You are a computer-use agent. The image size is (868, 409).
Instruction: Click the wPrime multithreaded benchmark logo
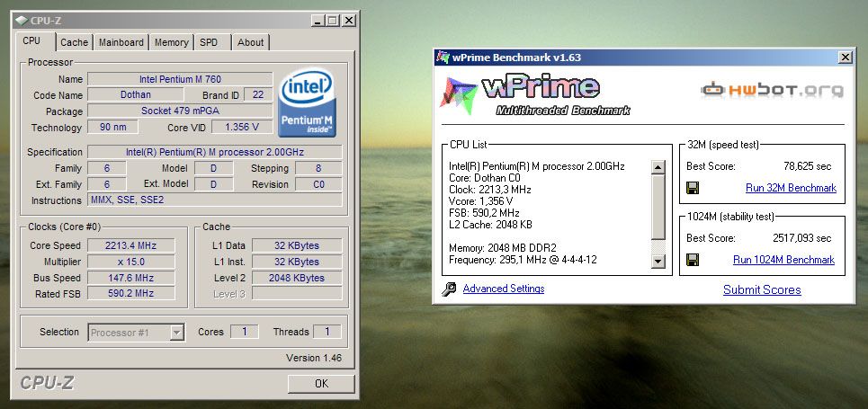535,95
